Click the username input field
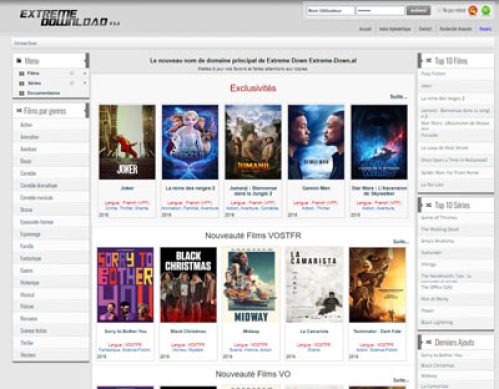This screenshot has width=499, height=389. click(x=330, y=11)
